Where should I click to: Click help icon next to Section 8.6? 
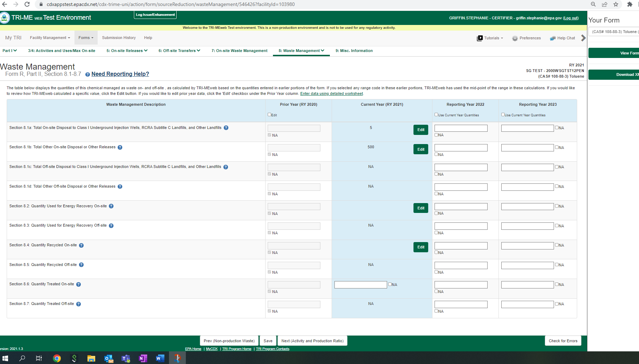pos(78,285)
